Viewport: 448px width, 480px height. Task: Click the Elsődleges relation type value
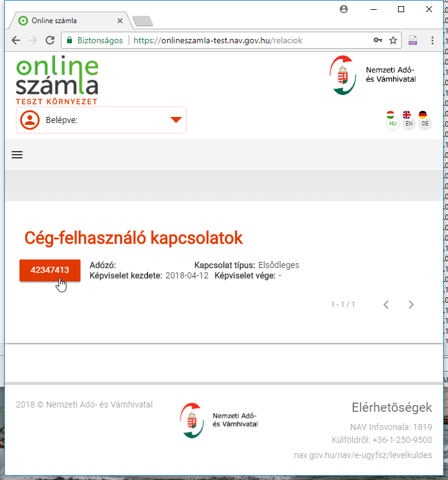(x=279, y=265)
